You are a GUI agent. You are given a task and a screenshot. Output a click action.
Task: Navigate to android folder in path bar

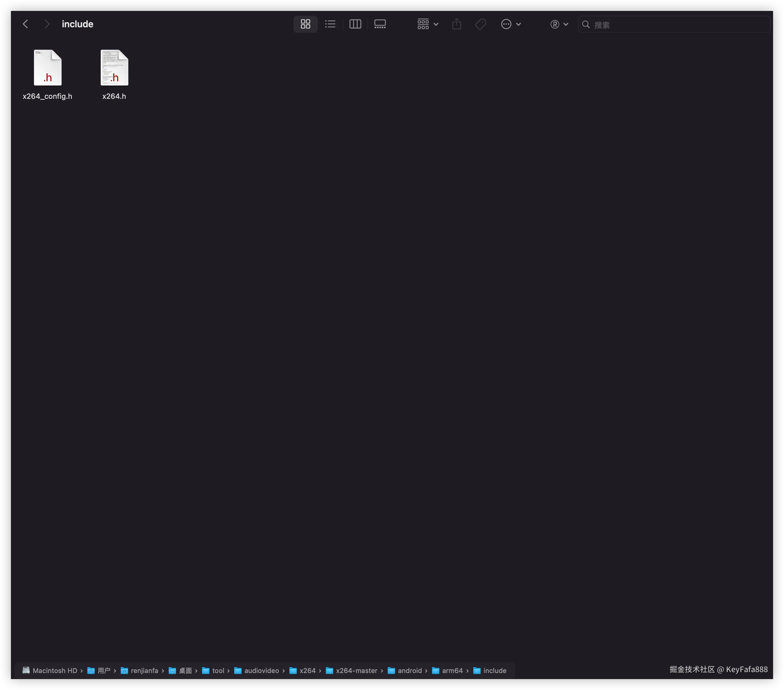point(409,671)
